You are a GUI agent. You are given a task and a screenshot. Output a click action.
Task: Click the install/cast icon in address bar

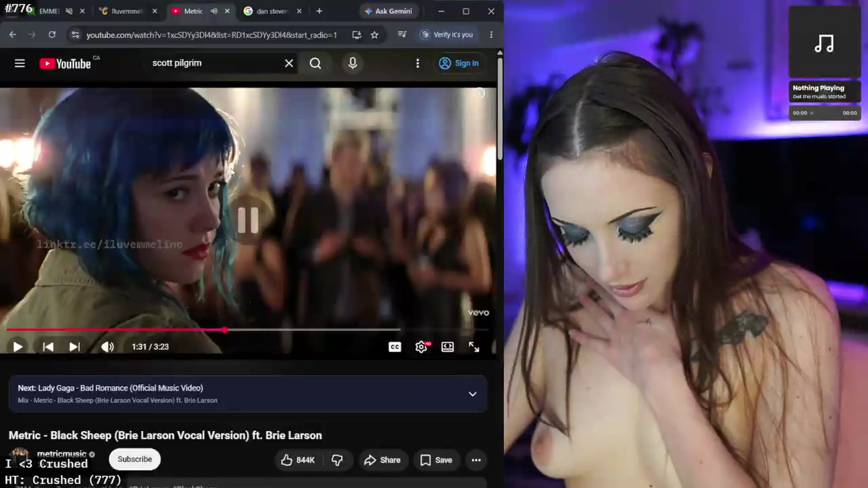pos(357,35)
